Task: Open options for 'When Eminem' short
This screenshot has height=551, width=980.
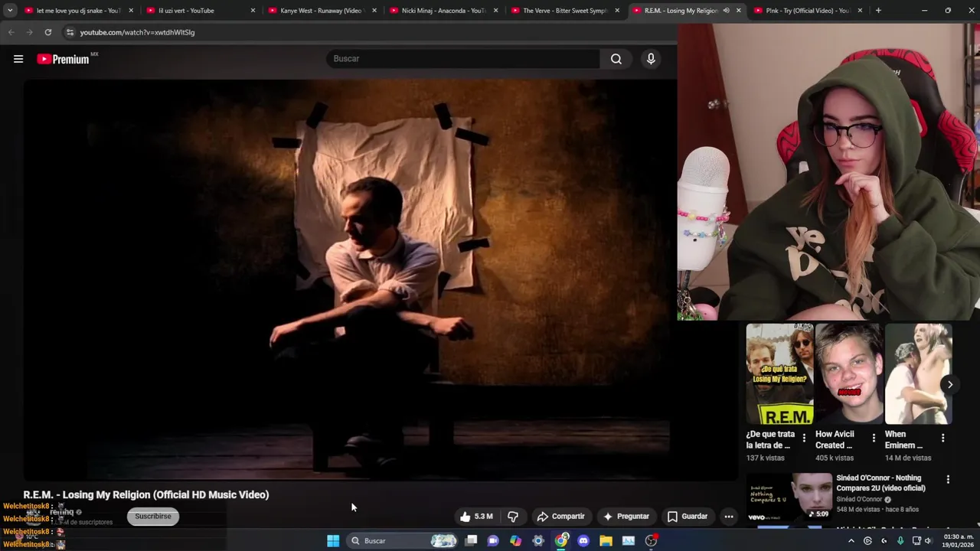Action: pyautogui.click(x=942, y=438)
